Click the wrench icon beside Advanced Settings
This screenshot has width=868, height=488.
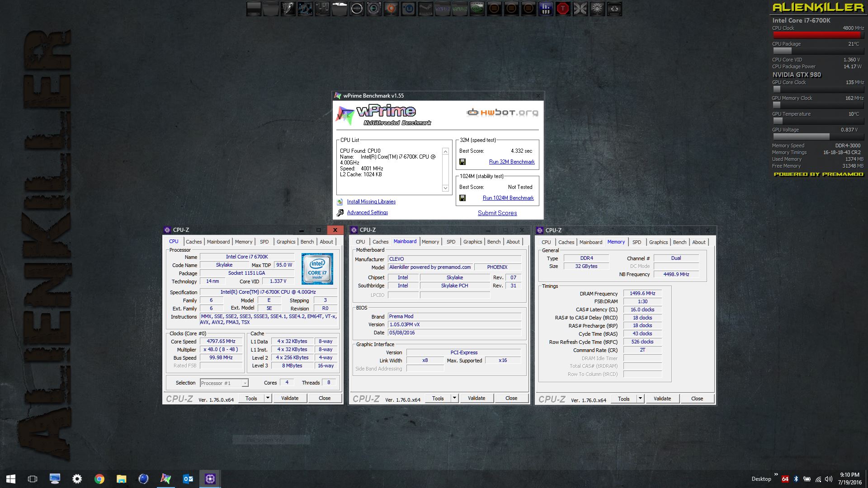tap(340, 212)
